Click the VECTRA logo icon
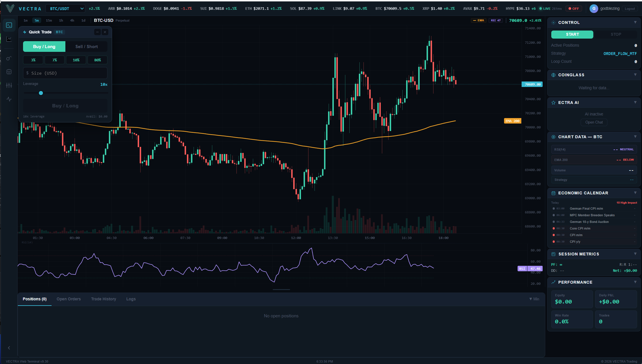 (x=10, y=8)
